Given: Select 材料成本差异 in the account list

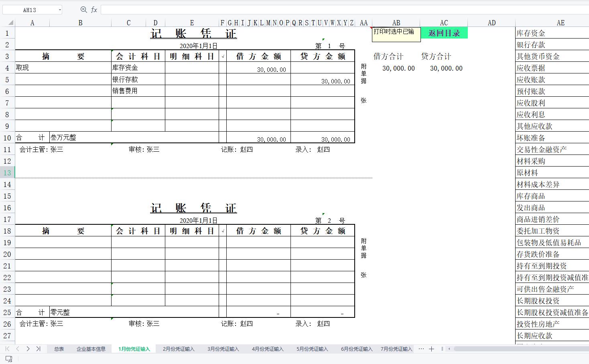Looking at the screenshot, I should click(x=552, y=184).
